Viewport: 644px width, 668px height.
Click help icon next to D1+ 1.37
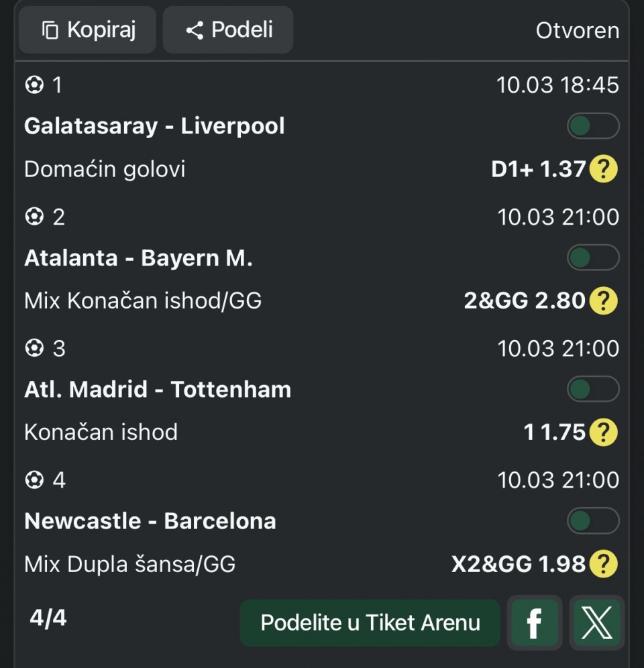point(603,169)
